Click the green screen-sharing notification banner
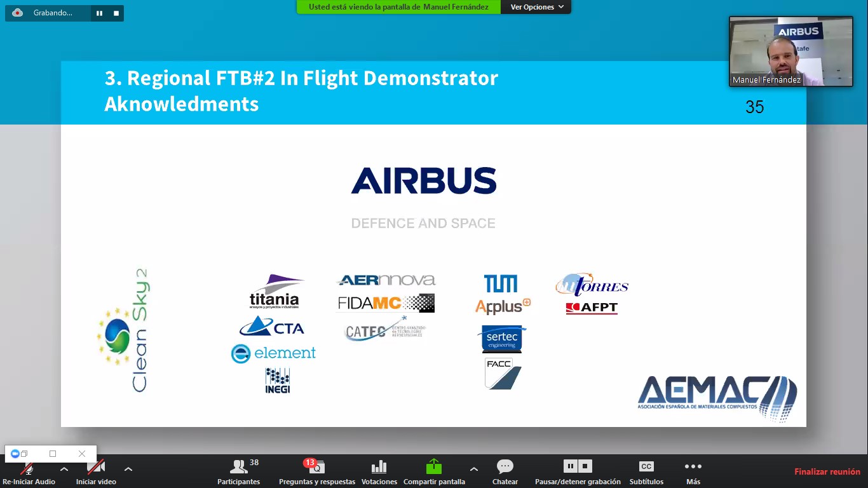This screenshot has width=868, height=488. (398, 7)
